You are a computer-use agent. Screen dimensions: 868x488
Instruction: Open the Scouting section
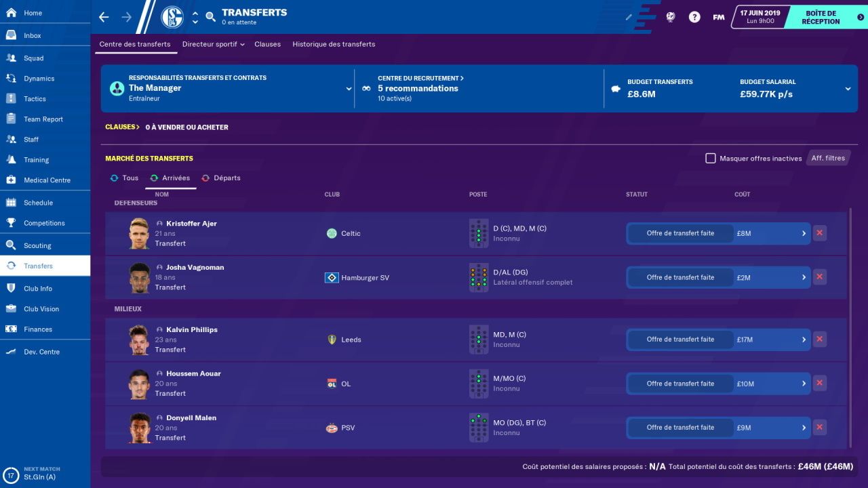(45, 245)
